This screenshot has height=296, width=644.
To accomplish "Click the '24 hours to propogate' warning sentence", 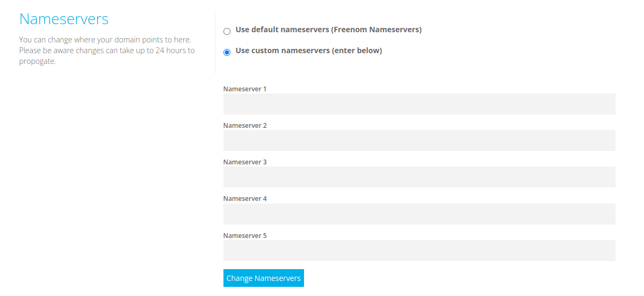I will point(107,56).
